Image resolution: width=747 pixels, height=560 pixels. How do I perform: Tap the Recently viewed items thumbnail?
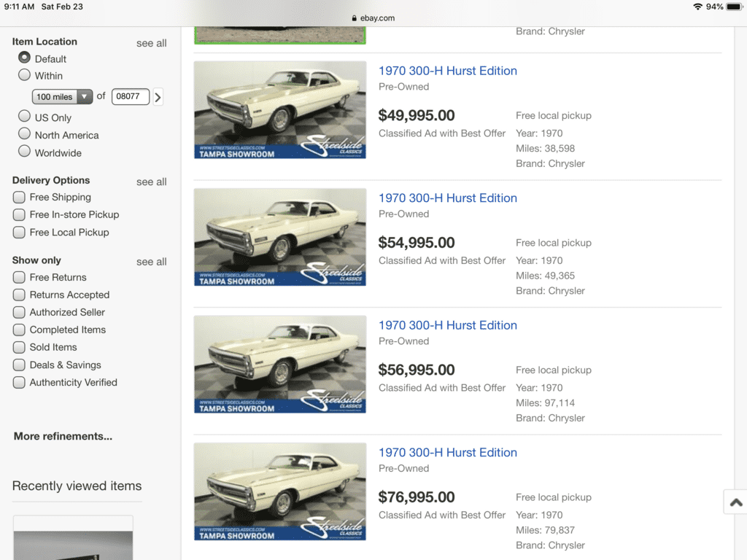tap(73, 538)
